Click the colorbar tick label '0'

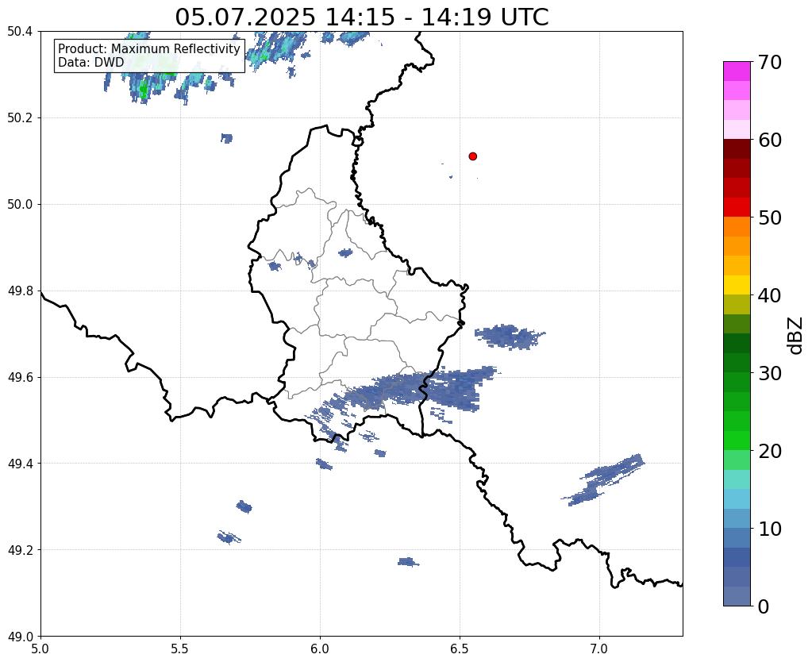764,606
